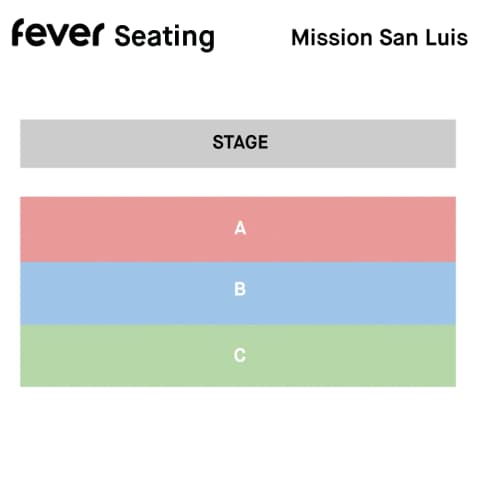The height and width of the screenshot is (480, 480).
Task: Select seating section B
Action: tap(238, 293)
